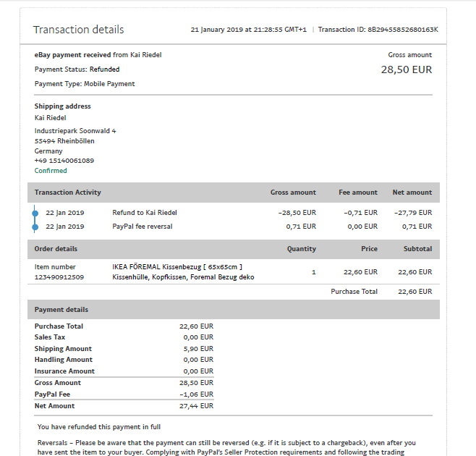Click the Payment details section header
Image resolution: width=476 pixels, height=456 pixels.
tap(61, 310)
